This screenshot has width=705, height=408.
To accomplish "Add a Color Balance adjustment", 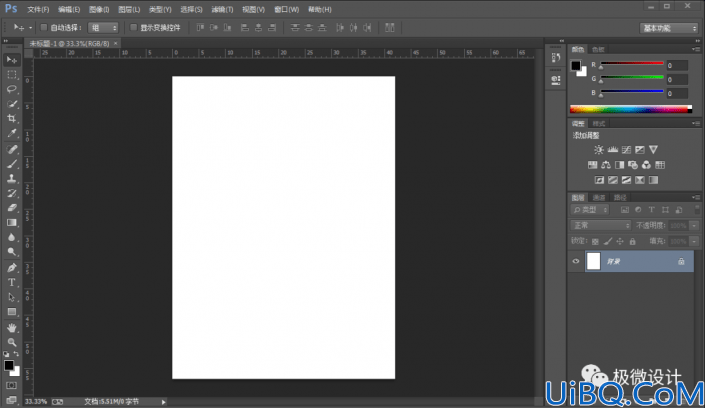I will tap(606, 165).
